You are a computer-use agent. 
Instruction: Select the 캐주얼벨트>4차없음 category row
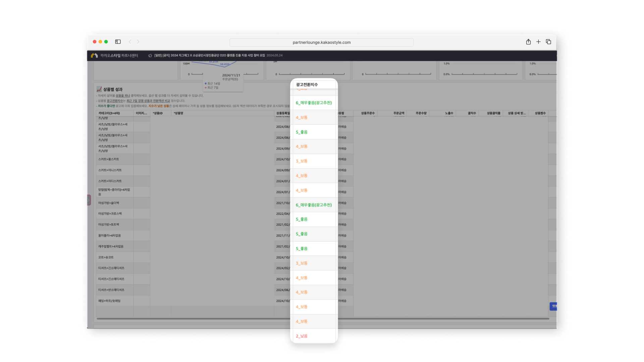115,246
